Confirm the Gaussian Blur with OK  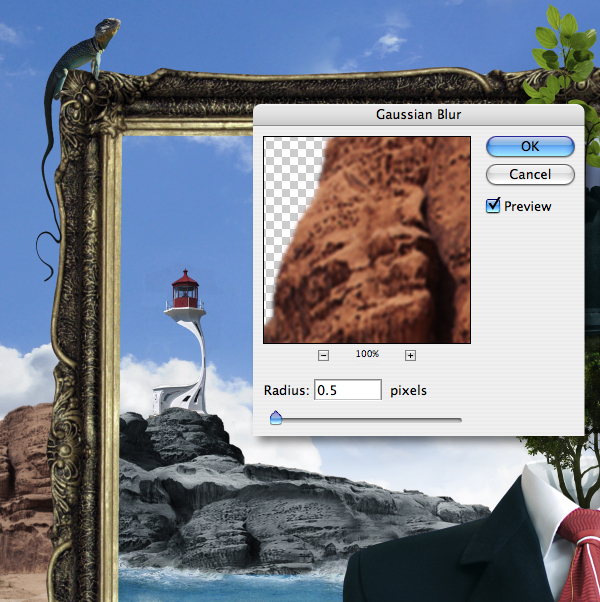point(530,146)
